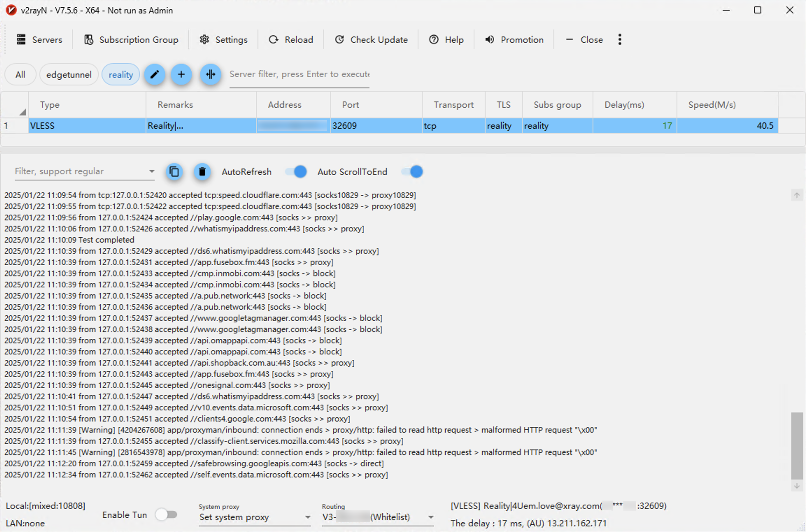Open the Servers menu

tap(40, 39)
